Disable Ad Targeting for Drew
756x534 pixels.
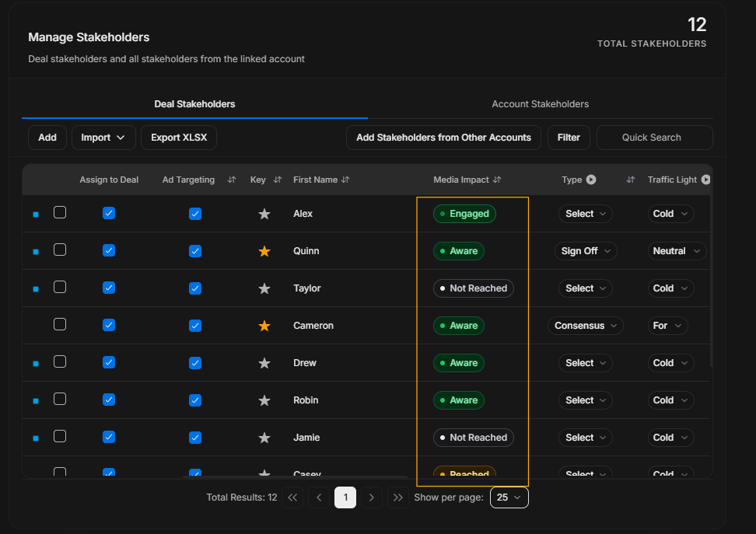195,363
